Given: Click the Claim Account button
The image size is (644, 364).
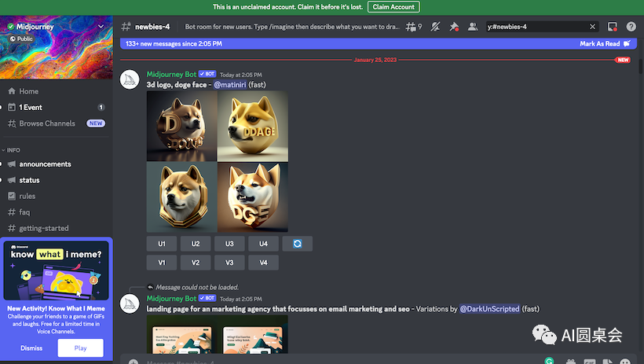Looking at the screenshot, I should click(393, 7).
